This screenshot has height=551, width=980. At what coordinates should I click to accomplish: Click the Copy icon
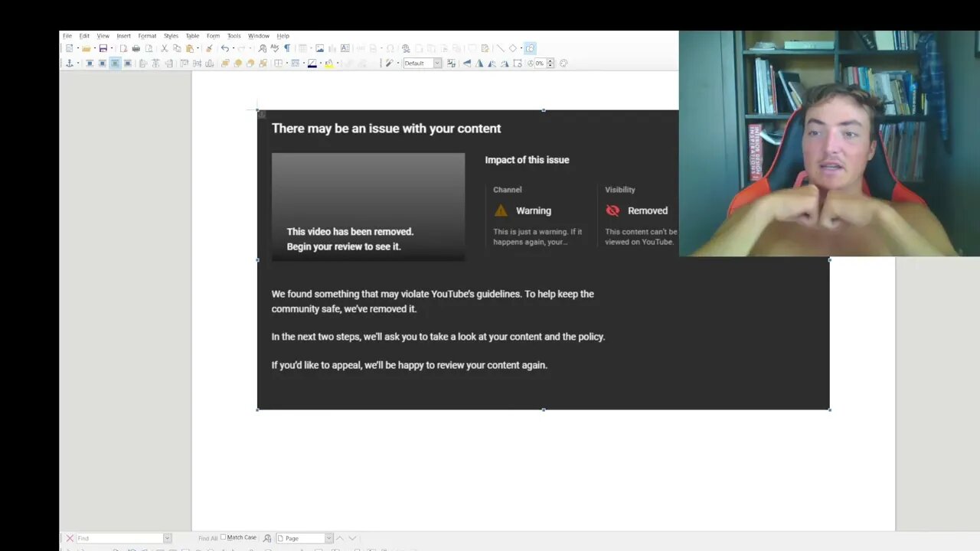pos(177,48)
